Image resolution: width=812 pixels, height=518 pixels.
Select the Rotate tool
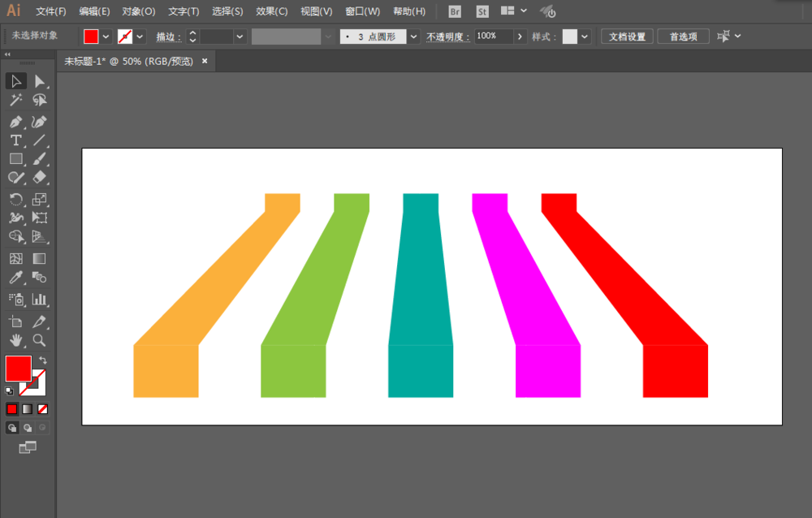click(16, 200)
